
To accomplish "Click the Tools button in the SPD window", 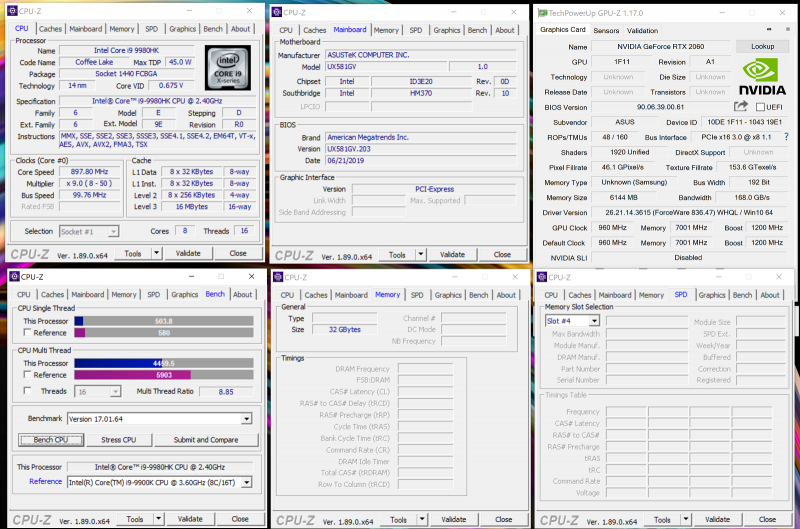I will (662, 519).
